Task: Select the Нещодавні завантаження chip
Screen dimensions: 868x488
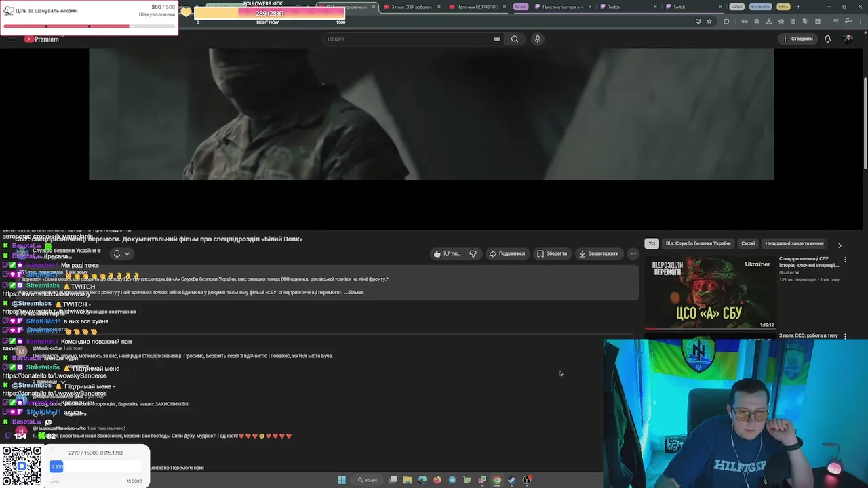Action: pyautogui.click(x=794, y=243)
